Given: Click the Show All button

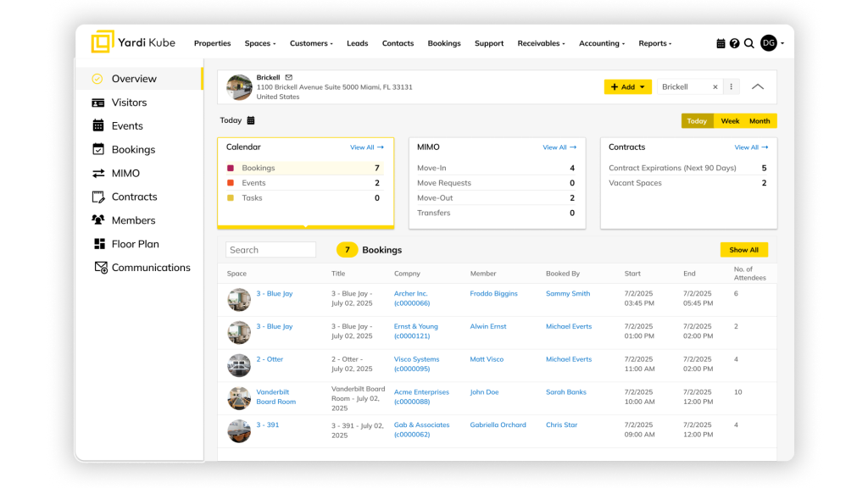Looking at the screenshot, I should pos(744,250).
